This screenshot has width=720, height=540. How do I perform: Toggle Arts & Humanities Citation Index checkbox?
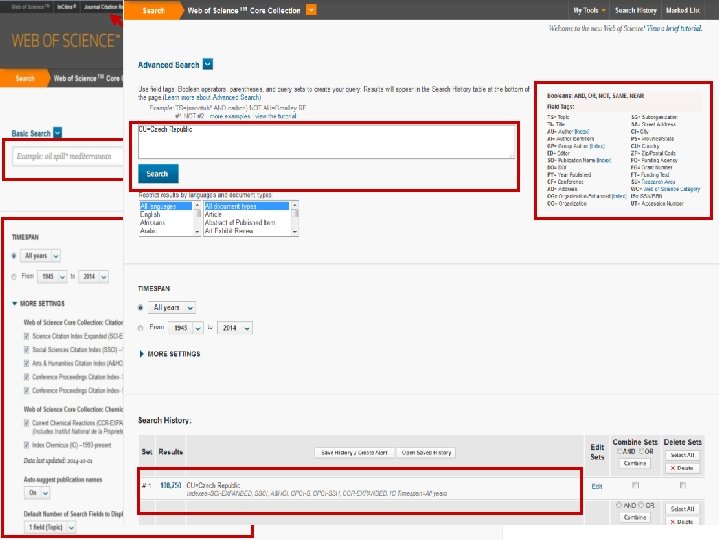(27, 363)
